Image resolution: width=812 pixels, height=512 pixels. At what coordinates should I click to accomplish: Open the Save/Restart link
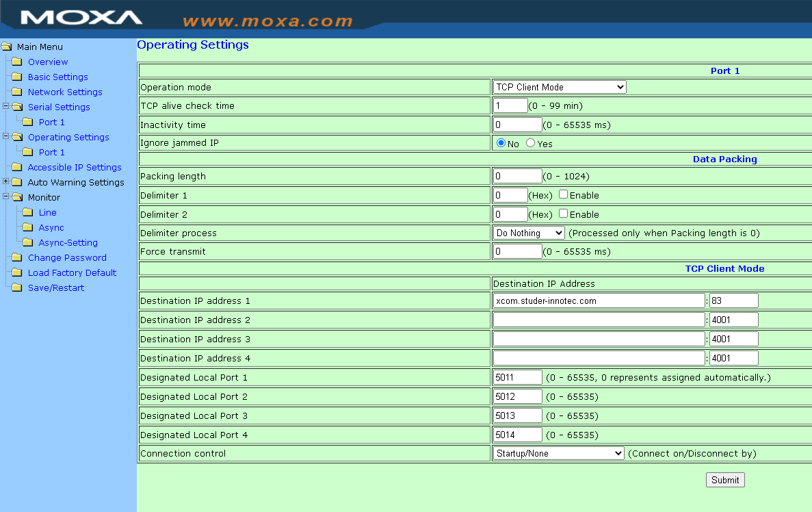56,287
